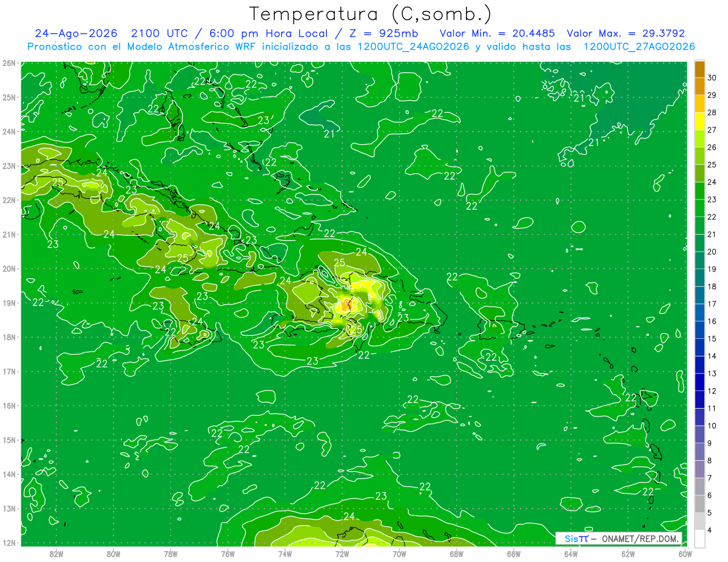Viewport: 728px width, 562px height.
Task: Click the colorbar label "11"
Action: tap(712, 408)
